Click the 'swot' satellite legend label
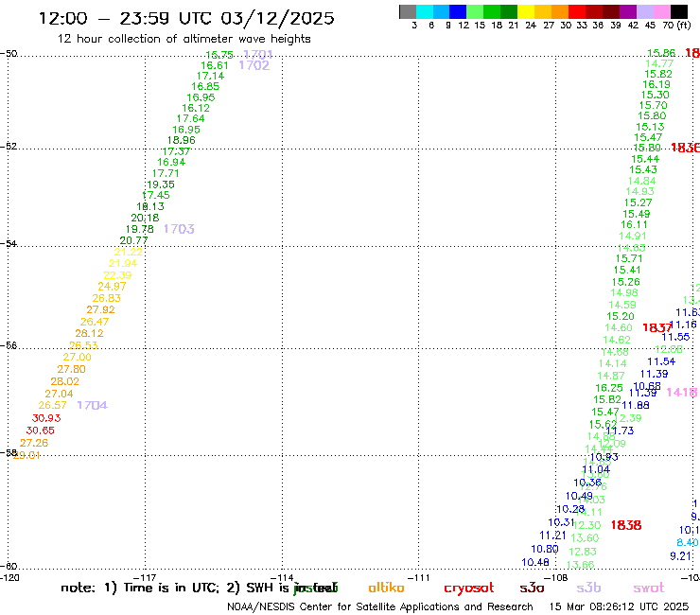Screen dimensions: 700x615 click(x=649, y=588)
